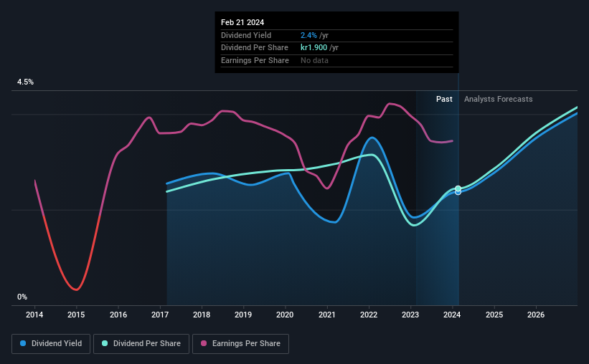This screenshot has width=589, height=364.
Task: Click the Feb 21 2024 tooltip date header
Action: 242,22
